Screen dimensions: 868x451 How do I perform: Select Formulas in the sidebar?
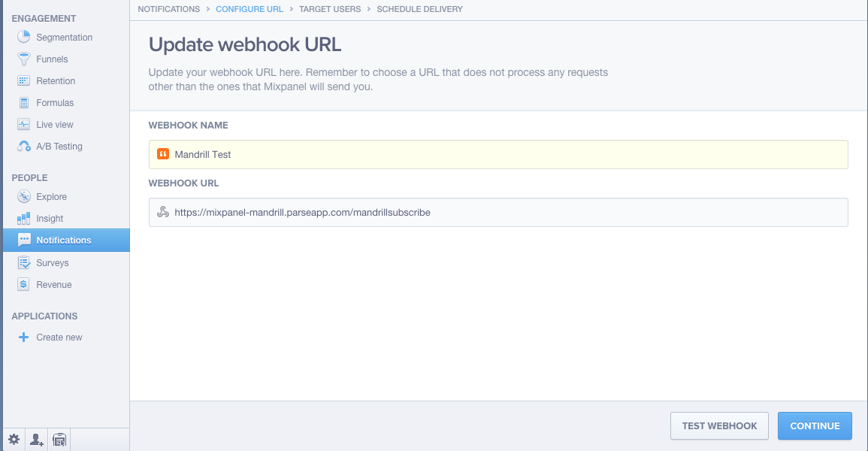point(55,103)
